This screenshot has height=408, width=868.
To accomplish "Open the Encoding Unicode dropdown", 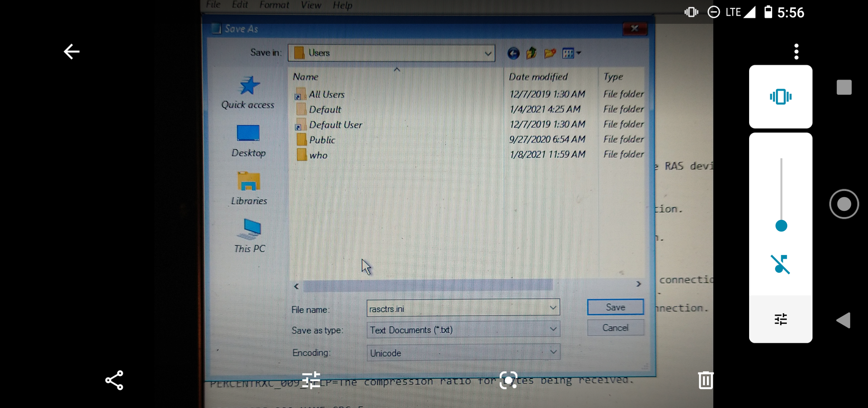I will [463, 352].
